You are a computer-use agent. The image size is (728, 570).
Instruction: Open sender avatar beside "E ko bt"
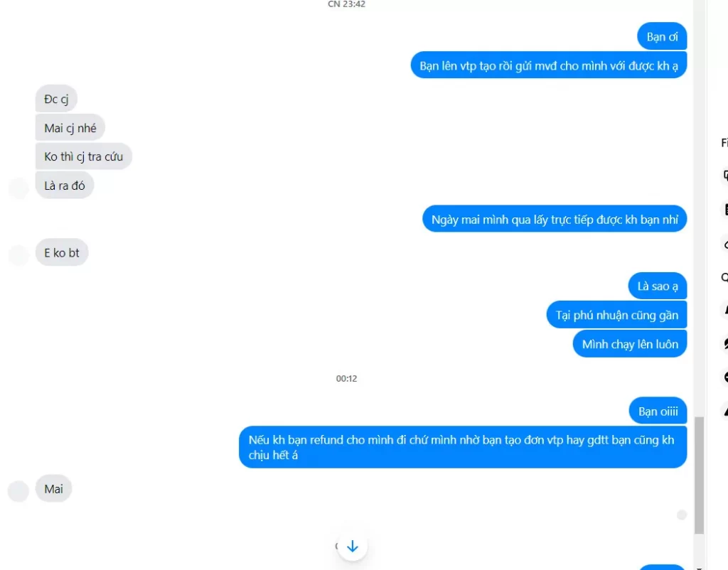pyautogui.click(x=18, y=255)
